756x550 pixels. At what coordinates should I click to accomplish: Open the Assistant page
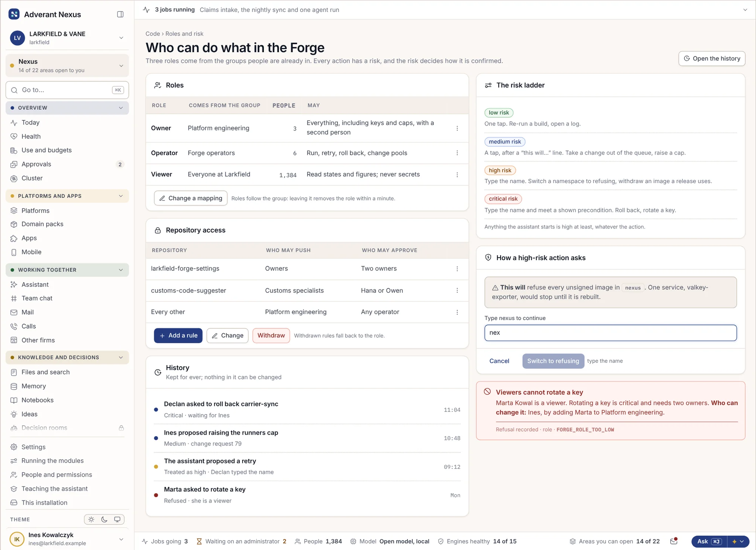point(67,284)
